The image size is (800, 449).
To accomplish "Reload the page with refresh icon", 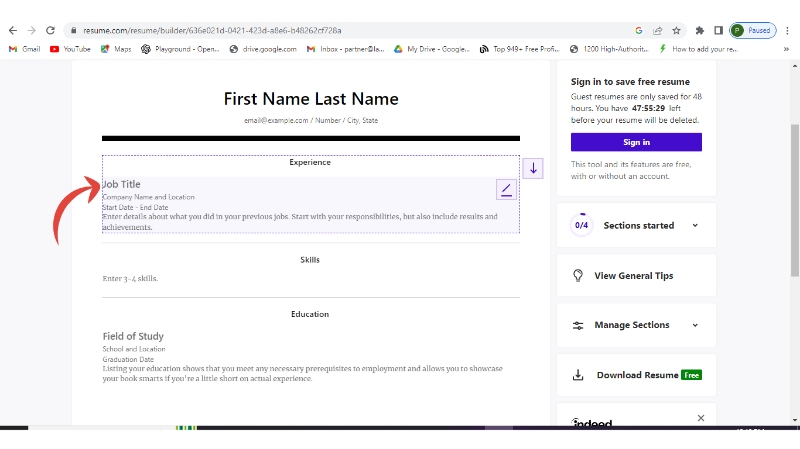I will tap(50, 30).
